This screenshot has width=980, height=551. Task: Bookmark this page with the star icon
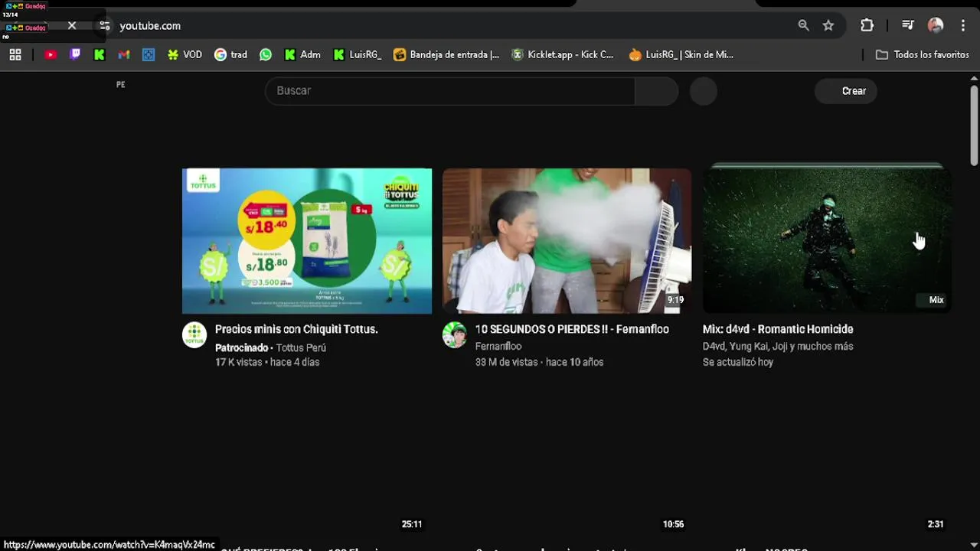point(828,25)
